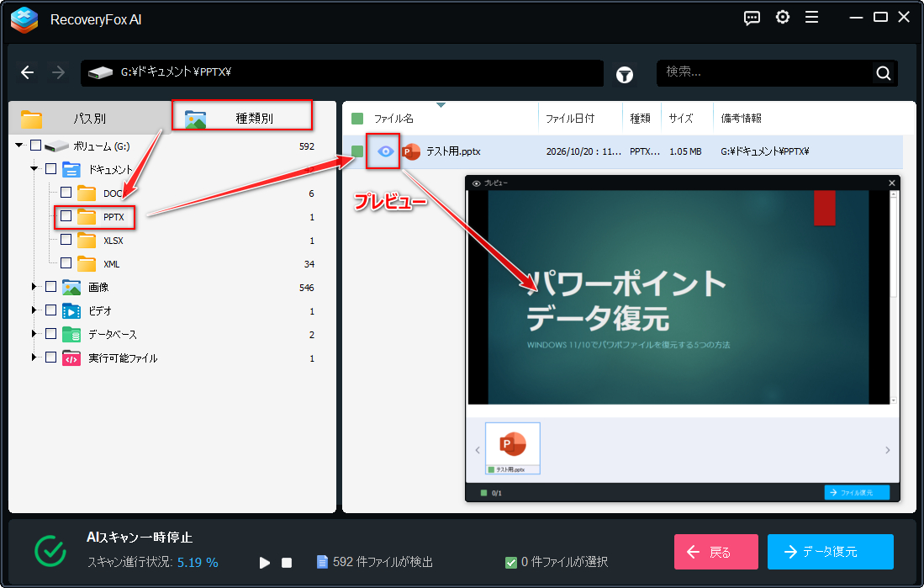Expand the データベース tree node
Image resolution: width=924 pixels, height=588 pixels.
(34, 334)
